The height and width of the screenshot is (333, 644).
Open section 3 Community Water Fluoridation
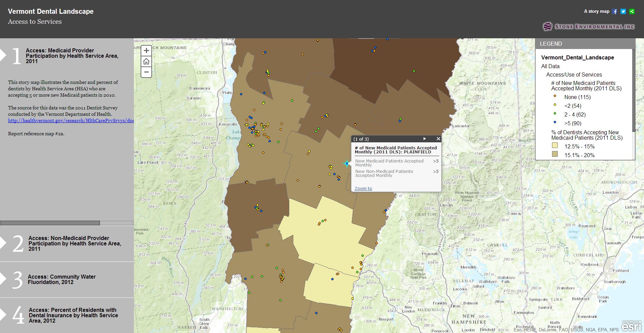click(67, 280)
